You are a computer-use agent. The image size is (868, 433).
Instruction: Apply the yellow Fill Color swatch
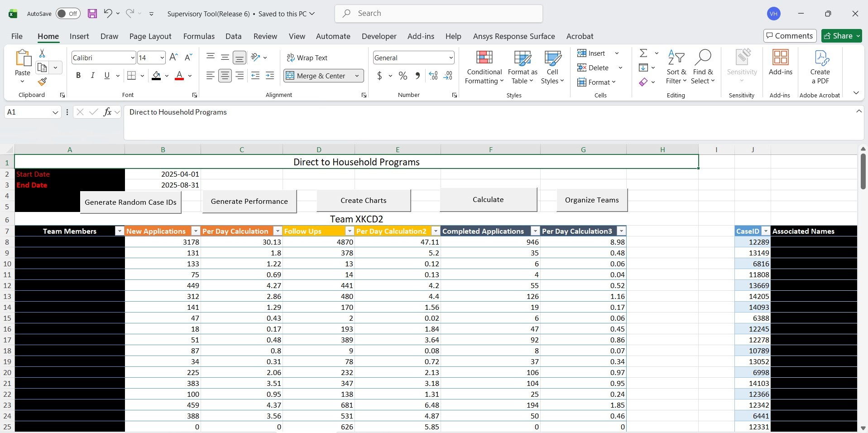point(156,76)
